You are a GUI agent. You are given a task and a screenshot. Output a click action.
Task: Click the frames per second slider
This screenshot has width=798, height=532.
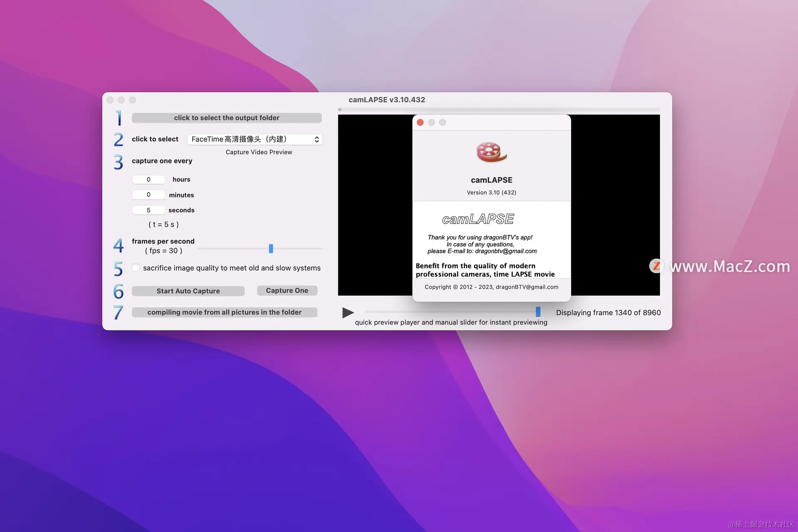click(x=271, y=249)
